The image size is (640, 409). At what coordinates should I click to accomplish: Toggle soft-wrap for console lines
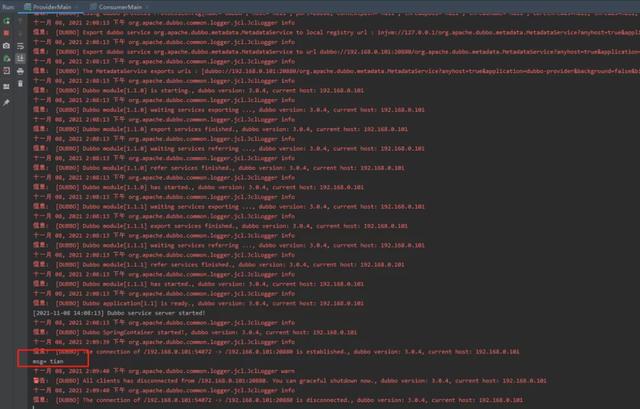coord(20,46)
